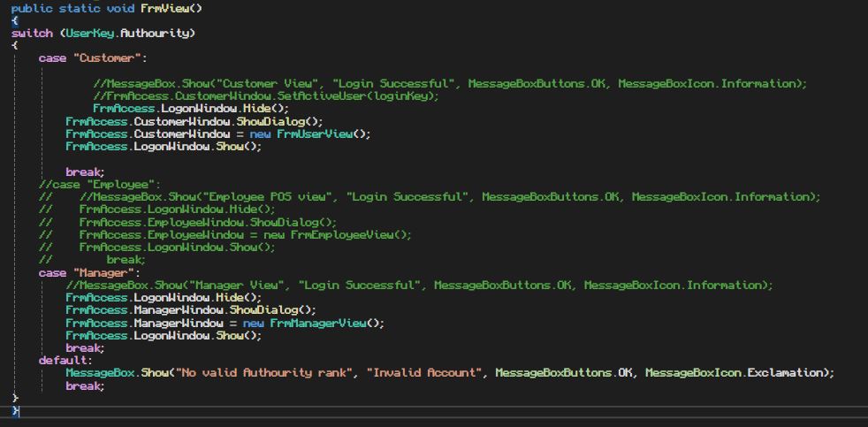Click 'UserKey' in the switch statement
The image size is (868, 427).
click(x=89, y=34)
